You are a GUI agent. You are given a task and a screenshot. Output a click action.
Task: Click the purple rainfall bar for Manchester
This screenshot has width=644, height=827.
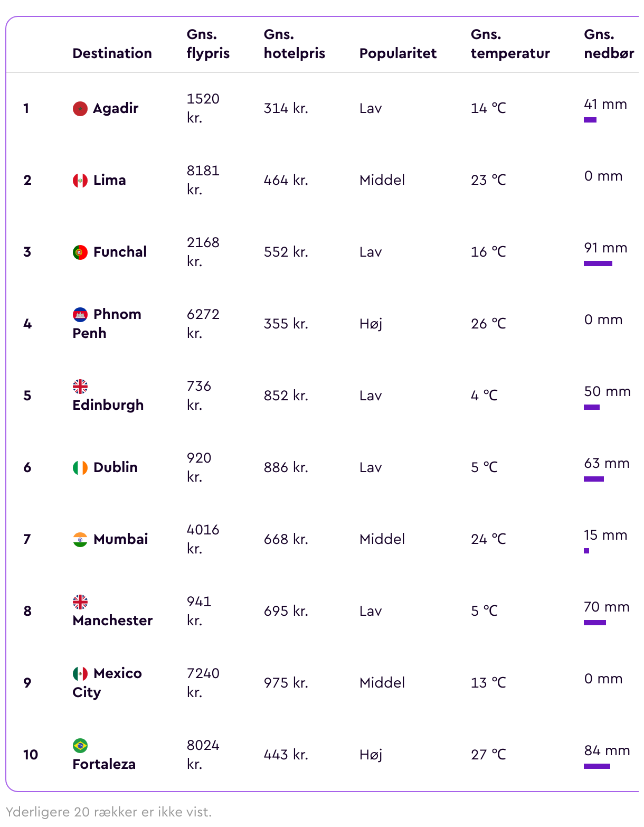point(595,623)
